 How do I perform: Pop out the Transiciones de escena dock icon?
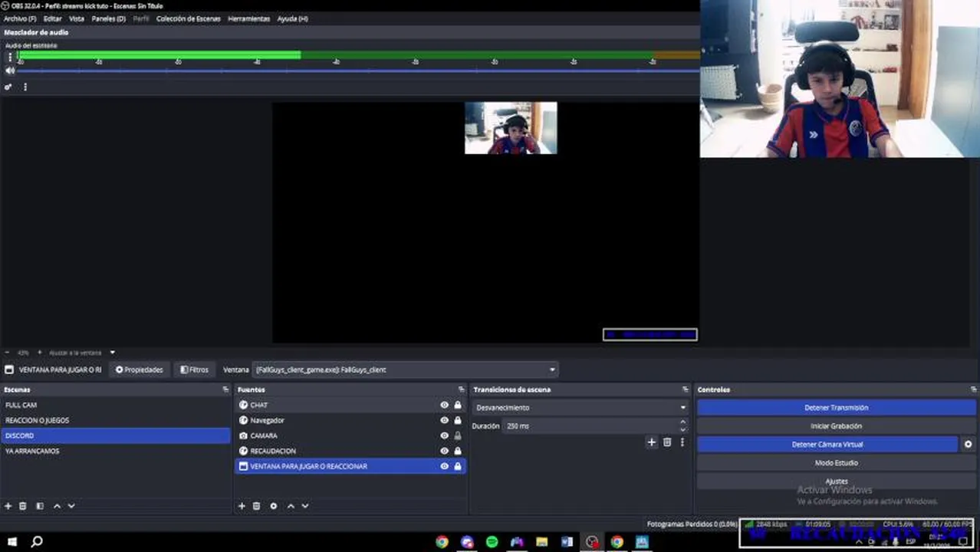coord(686,390)
